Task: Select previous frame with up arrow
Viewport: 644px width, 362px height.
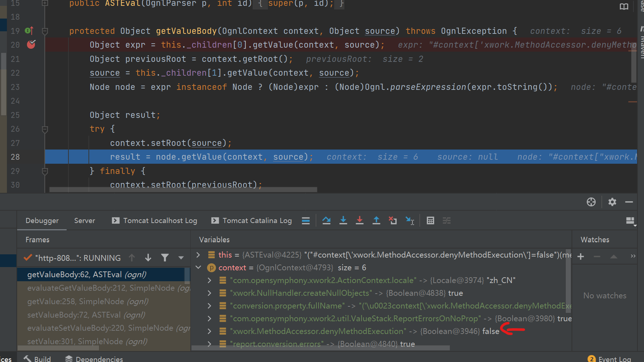Action: pos(132,258)
